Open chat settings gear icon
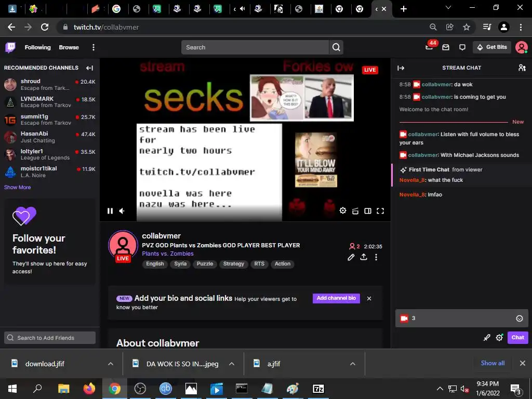 [x=499, y=338]
